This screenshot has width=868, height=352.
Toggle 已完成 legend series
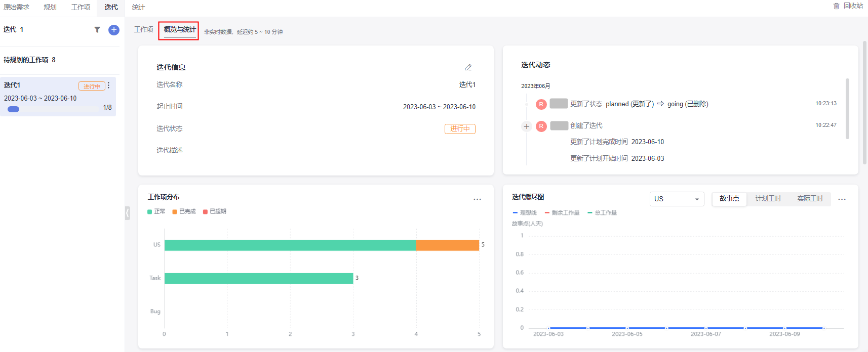point(184,211)
